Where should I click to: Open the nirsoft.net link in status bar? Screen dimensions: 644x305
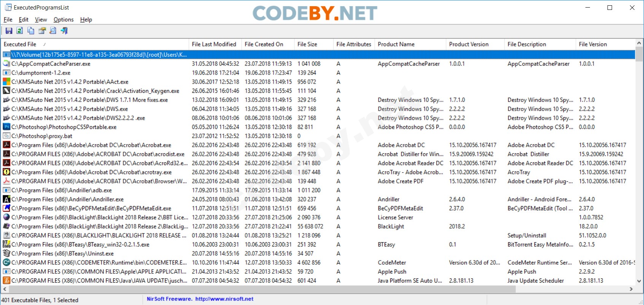click(224, 299)
